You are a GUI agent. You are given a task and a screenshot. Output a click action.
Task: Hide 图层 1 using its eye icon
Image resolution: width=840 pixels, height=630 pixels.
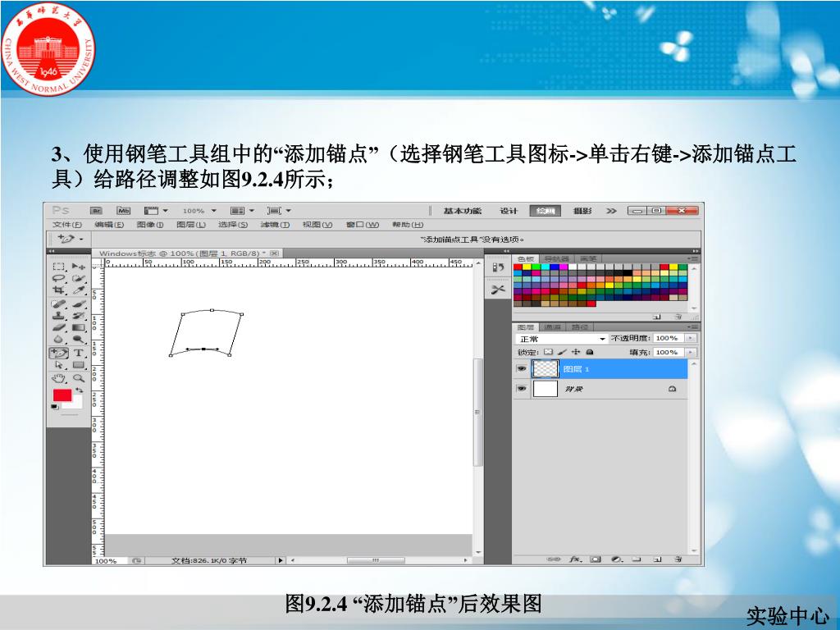[521, 368]
